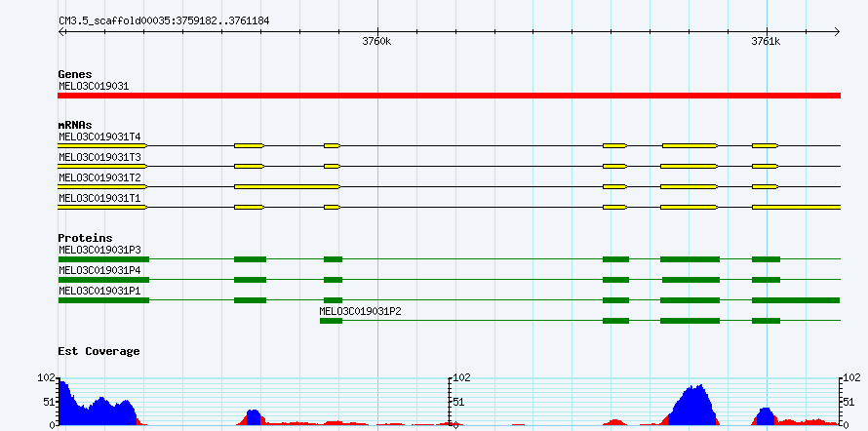Open the MELO3C019031T3 transcript label

pyautogui.click(x=99, y=157)
